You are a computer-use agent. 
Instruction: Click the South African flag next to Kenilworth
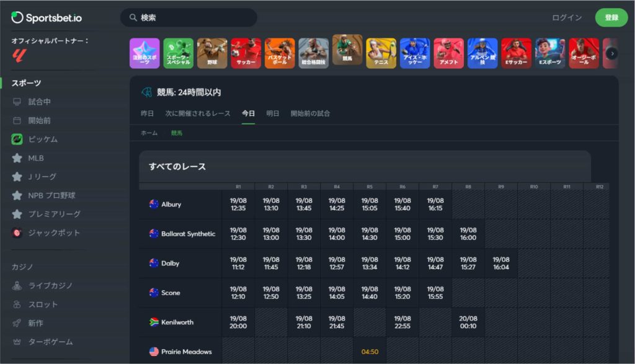[154, 322]
